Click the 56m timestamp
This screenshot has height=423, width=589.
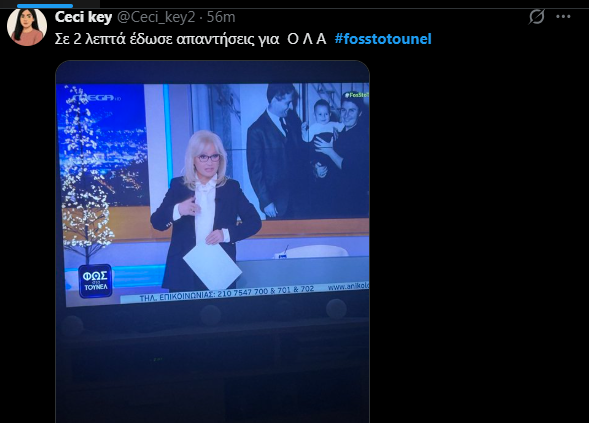(221, 17)
